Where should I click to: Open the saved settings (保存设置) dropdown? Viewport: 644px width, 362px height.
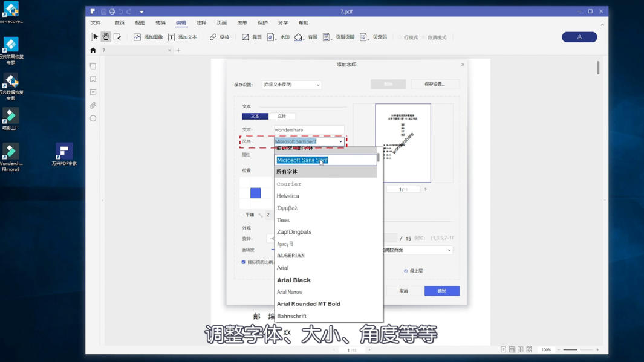[x=291, y=85]
